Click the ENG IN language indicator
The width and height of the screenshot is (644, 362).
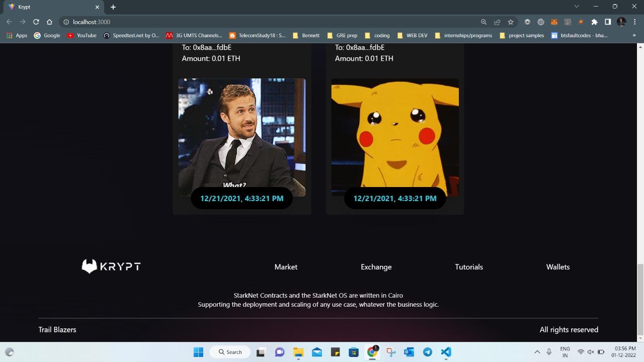[565, 352]
